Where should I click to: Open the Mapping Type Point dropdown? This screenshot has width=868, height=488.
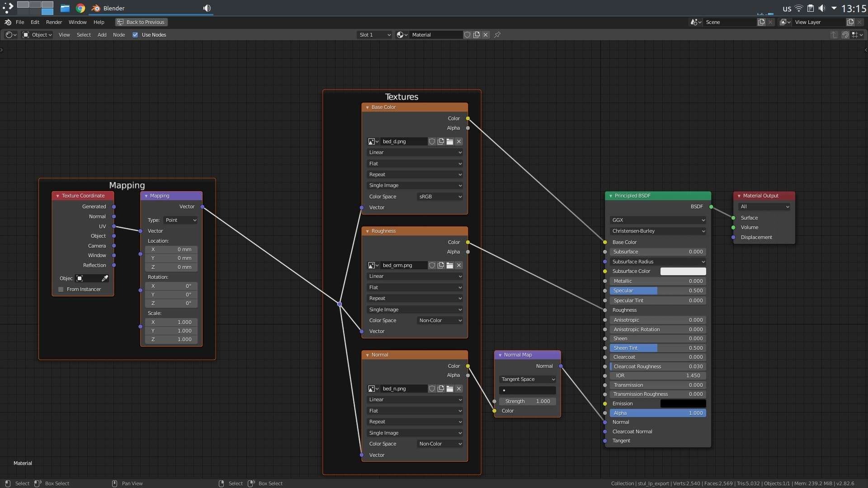180,220
